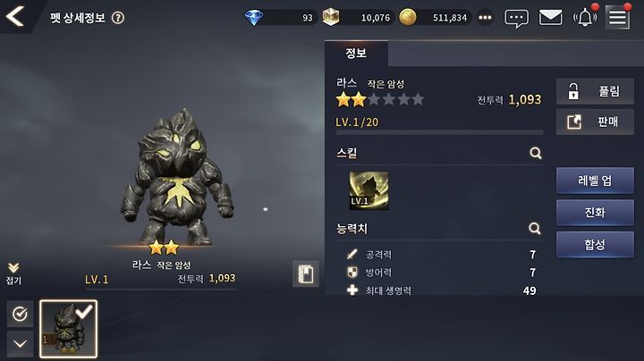Screen dimensions: 644x361
Task: Toggle the select-all check circle icon
Action: (x=20, y=315)
